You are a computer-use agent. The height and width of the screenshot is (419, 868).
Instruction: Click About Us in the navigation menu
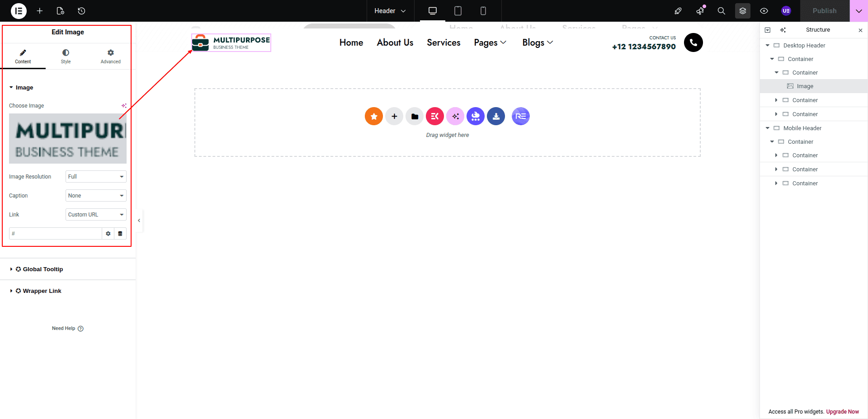pyautogui.click(x=395, y=42)
